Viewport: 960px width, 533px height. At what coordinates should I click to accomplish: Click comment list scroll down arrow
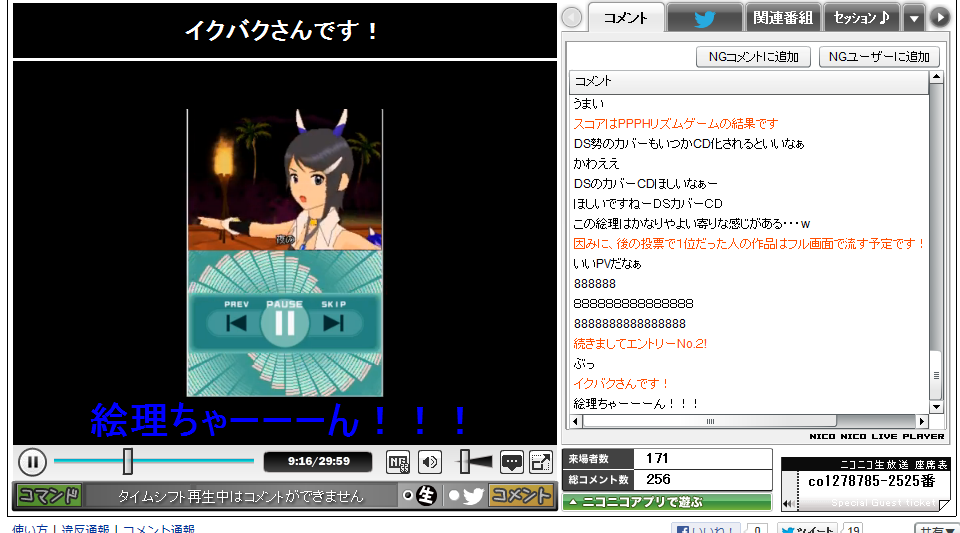(x=936, y=407)
